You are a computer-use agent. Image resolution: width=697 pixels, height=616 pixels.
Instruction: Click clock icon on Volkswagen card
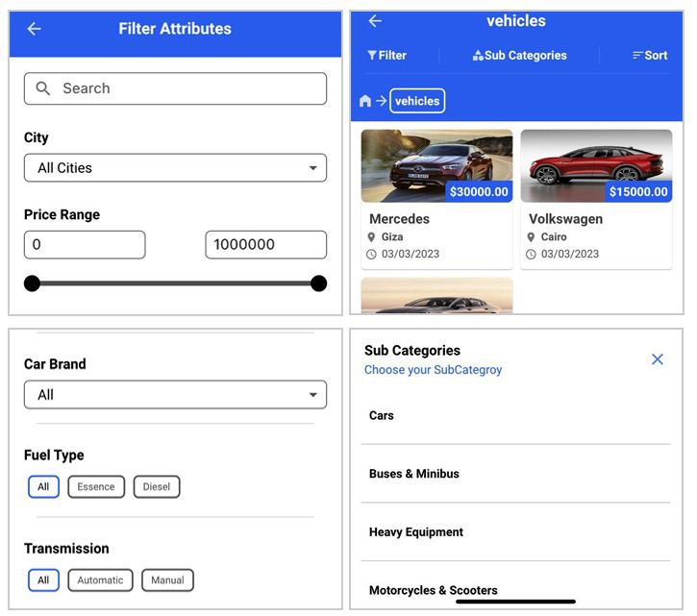tap(531, 255)
